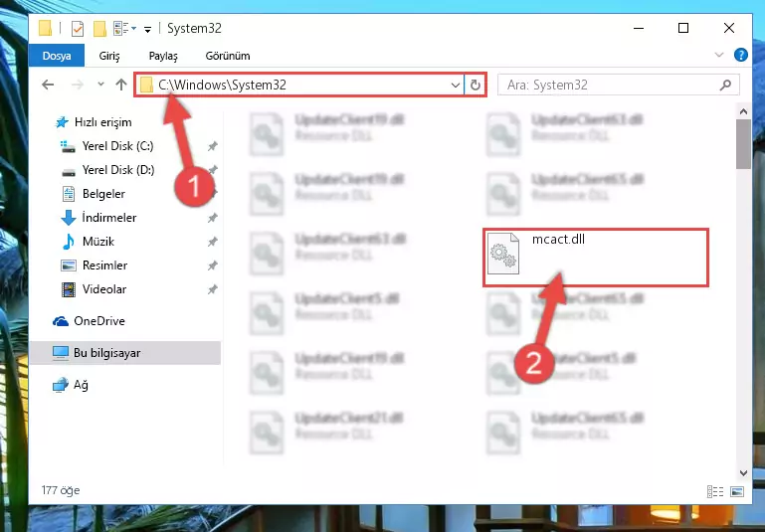Select Bu bilgisayar in navigation pane
This screenshot has height=532, width=765.
(106, 353)
